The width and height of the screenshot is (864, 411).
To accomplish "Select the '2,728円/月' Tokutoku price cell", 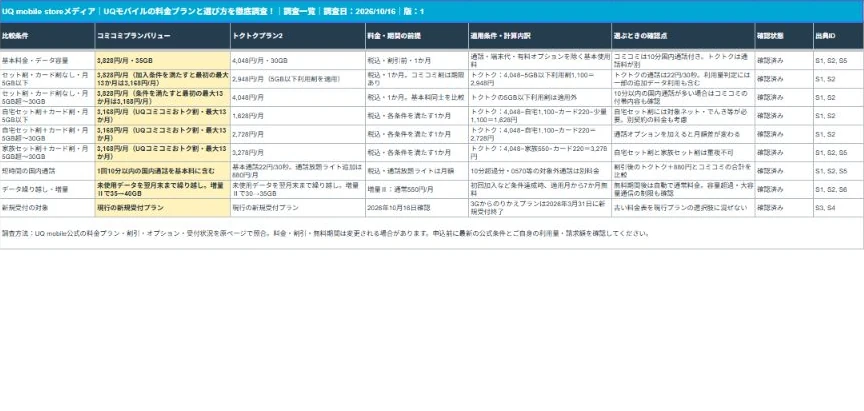I will point(298,134).
